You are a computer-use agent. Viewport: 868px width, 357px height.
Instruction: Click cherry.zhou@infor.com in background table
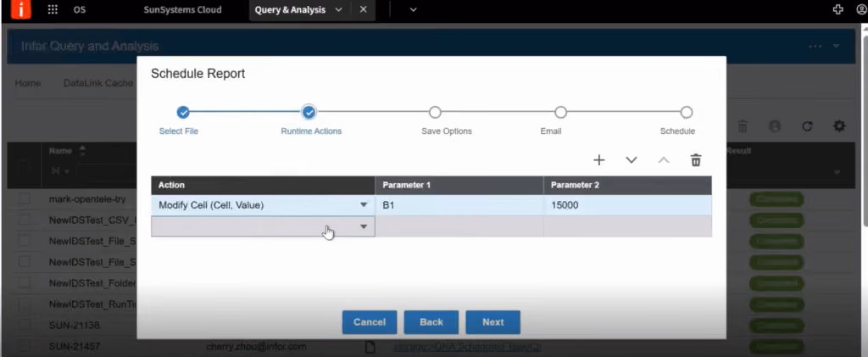pyautogui.click(x=256, y=347)
